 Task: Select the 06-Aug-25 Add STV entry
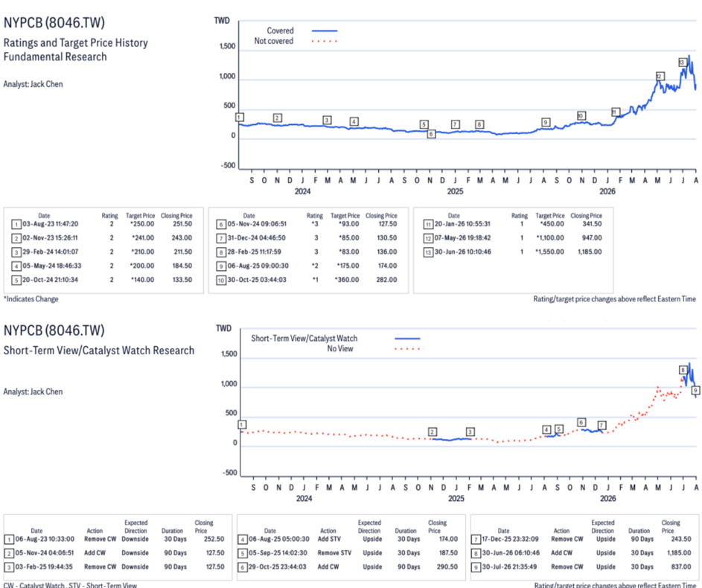point(350,539)
